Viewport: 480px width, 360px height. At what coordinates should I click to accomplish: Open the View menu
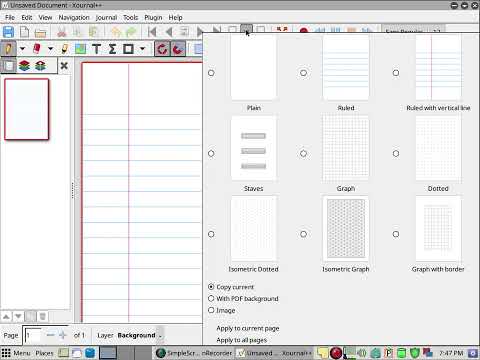click(x=45, y=17)
